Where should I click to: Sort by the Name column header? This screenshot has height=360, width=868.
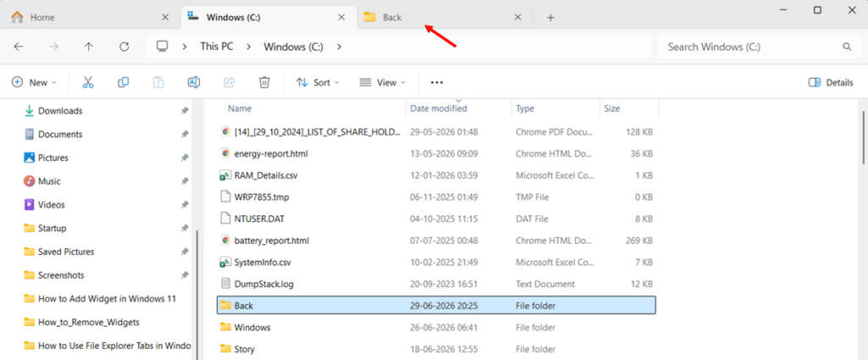pyautogui.click(x=240, y=108)
